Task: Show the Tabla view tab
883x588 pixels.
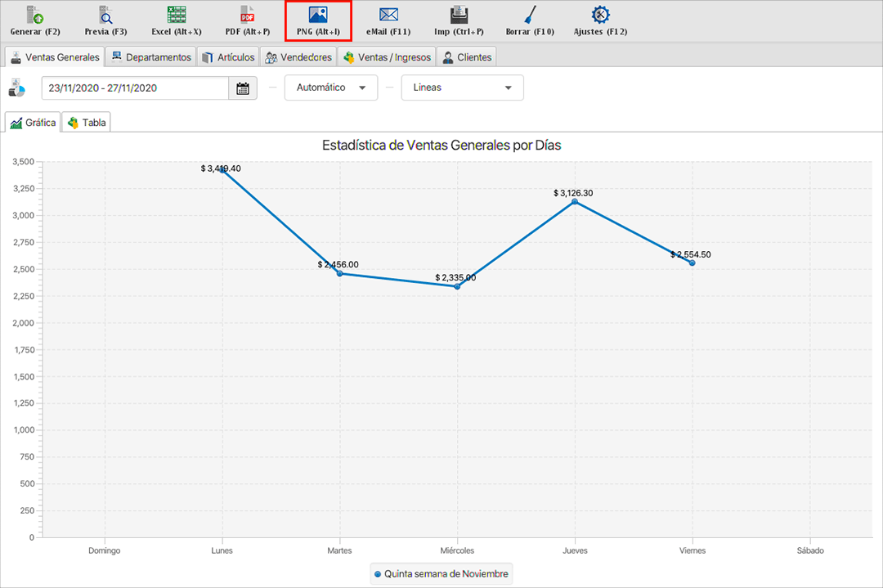Action: point(87,123)
